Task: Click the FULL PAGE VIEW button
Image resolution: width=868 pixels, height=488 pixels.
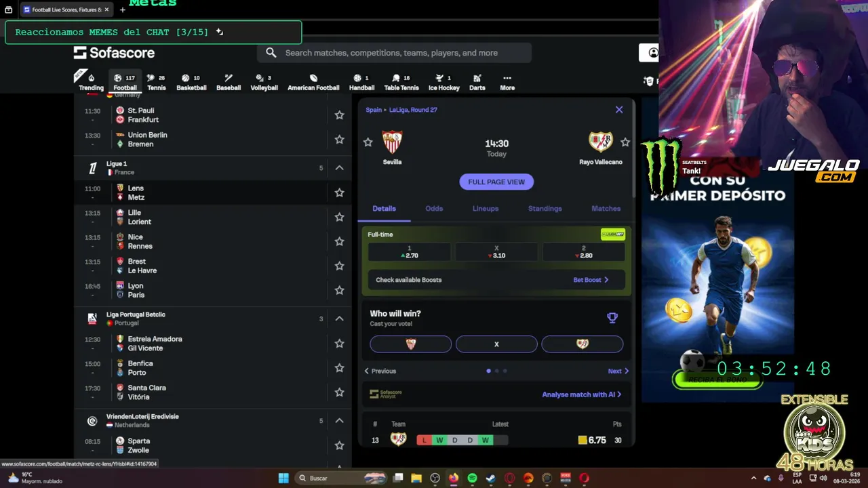Action: 496,182
